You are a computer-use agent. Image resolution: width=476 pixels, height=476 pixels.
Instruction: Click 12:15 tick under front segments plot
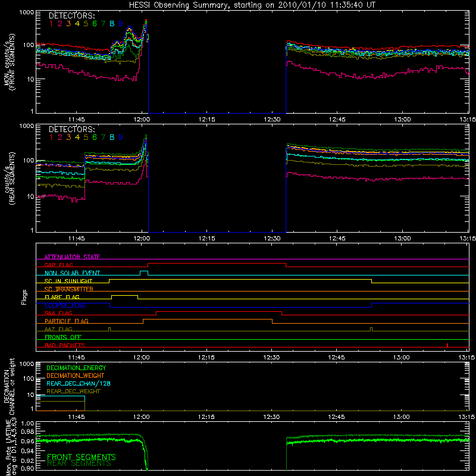(x=206, y=120)
